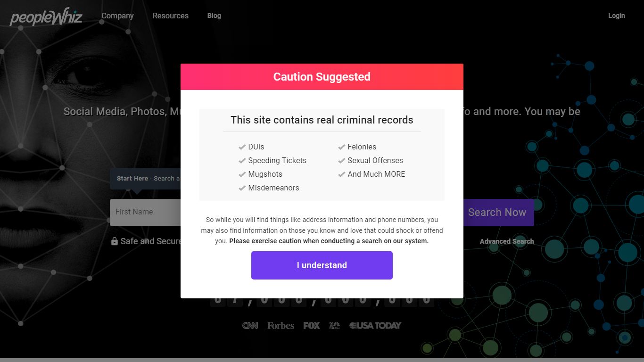Click the USA TODAY logo

point(375,325)
